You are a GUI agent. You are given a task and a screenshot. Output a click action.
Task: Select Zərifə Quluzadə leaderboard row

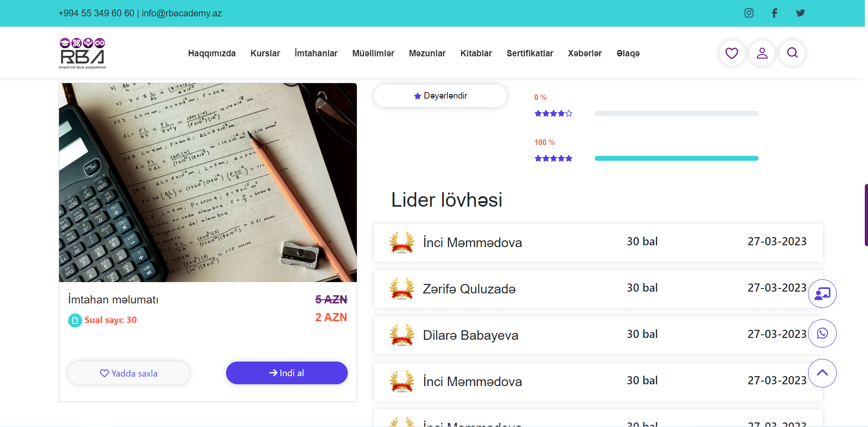point(598,289)
